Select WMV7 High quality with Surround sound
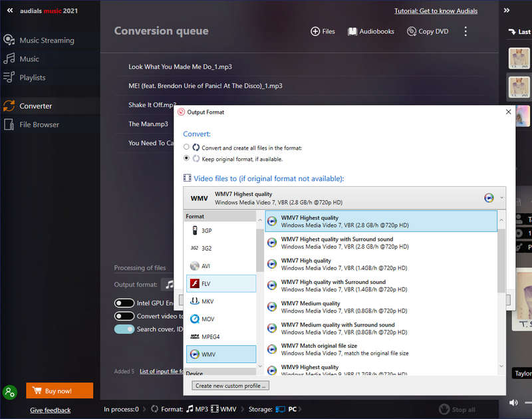 (381, 285)
